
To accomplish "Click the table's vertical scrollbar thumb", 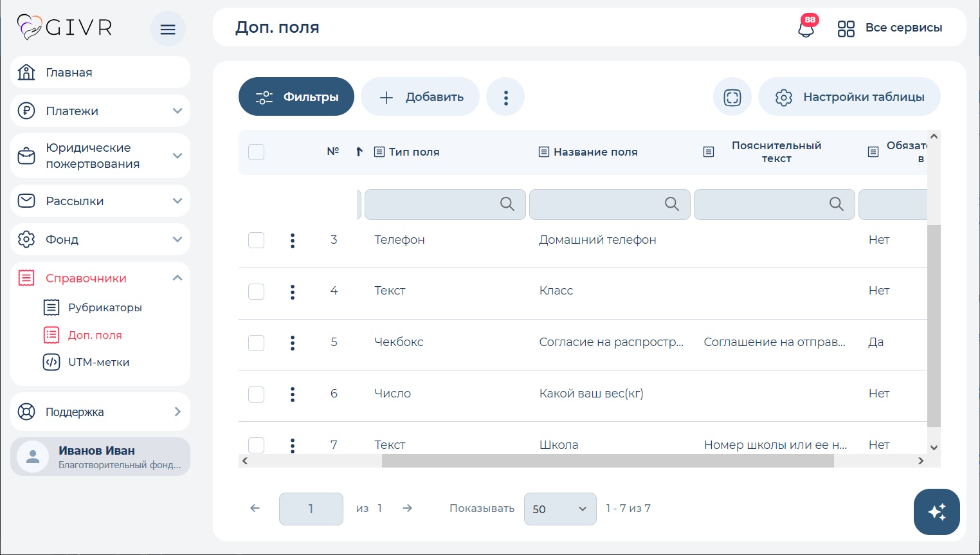I will click(934, 325).
